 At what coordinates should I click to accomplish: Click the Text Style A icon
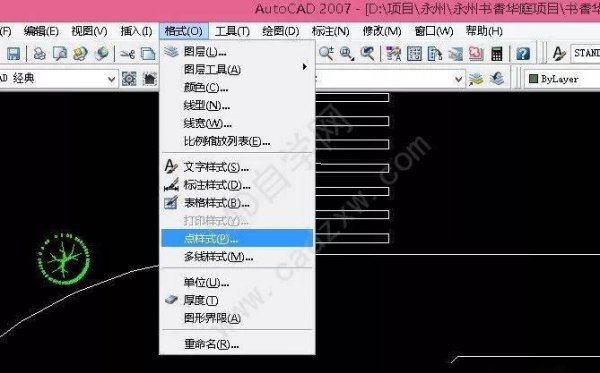pyautogui.click(x=559, y=54)
